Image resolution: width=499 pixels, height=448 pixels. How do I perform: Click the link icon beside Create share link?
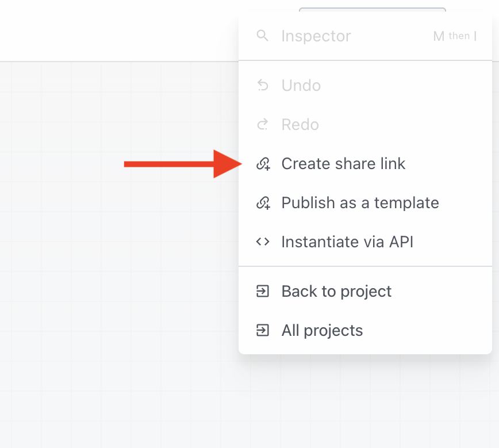pyautogui.click(x=263, y=163)
